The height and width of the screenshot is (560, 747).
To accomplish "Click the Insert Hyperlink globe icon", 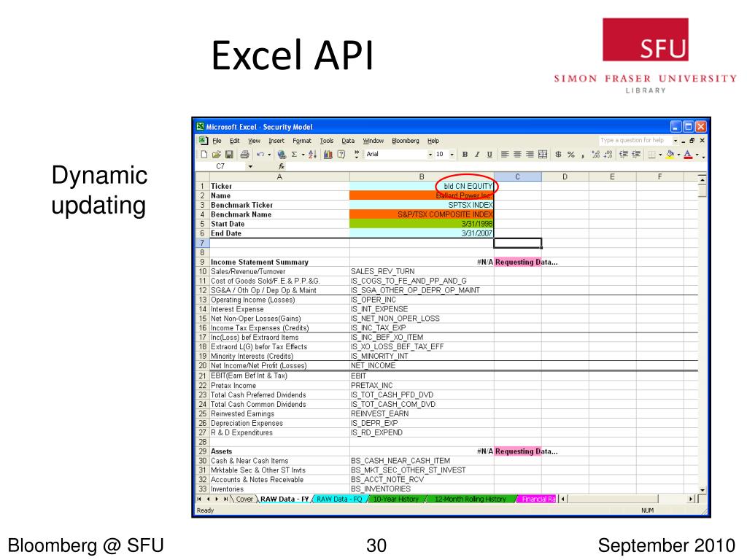I will click(x=282, y=155).
